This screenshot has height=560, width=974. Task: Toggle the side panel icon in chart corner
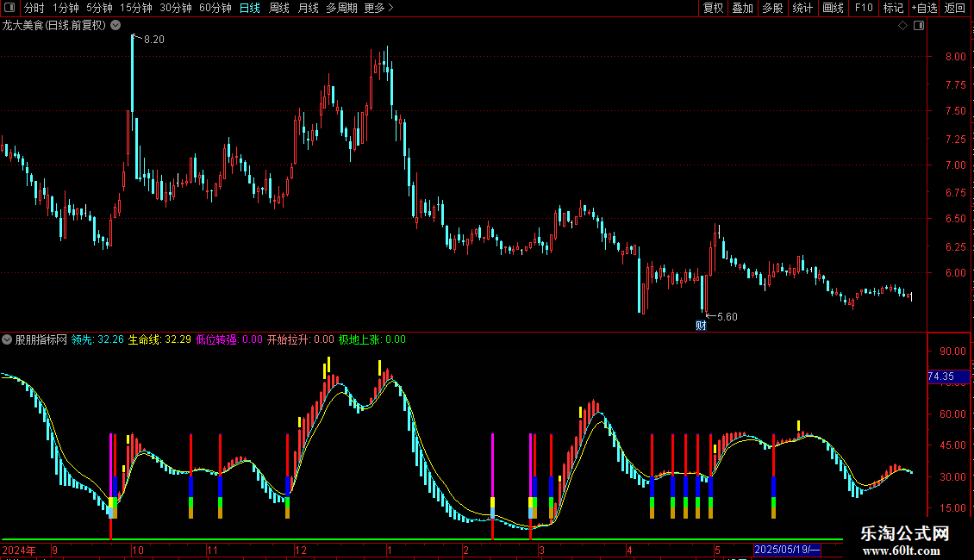[x=919, y=26]
